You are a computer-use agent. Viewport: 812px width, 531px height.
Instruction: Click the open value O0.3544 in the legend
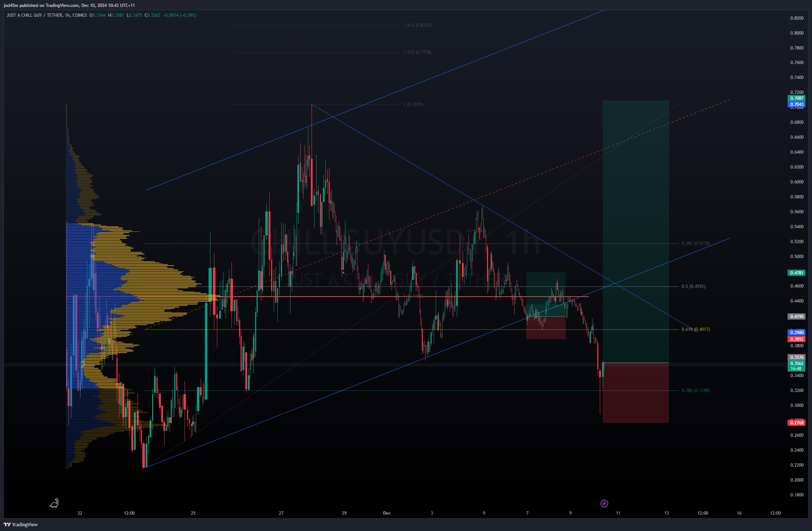[98, 15]
